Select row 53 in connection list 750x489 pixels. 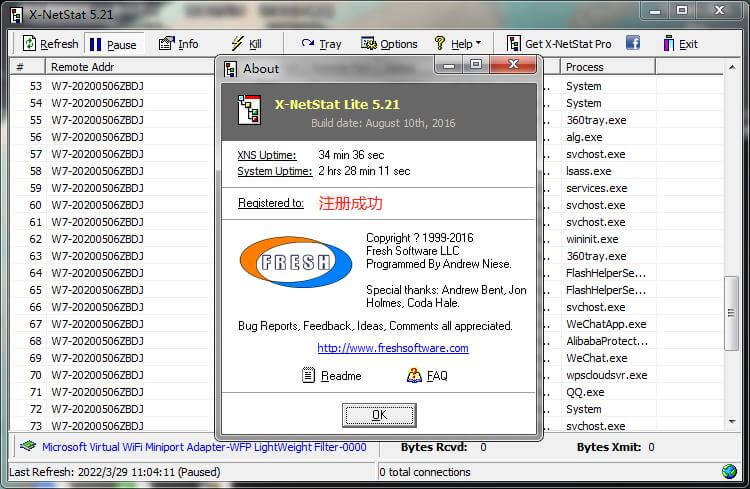[112, 86]
